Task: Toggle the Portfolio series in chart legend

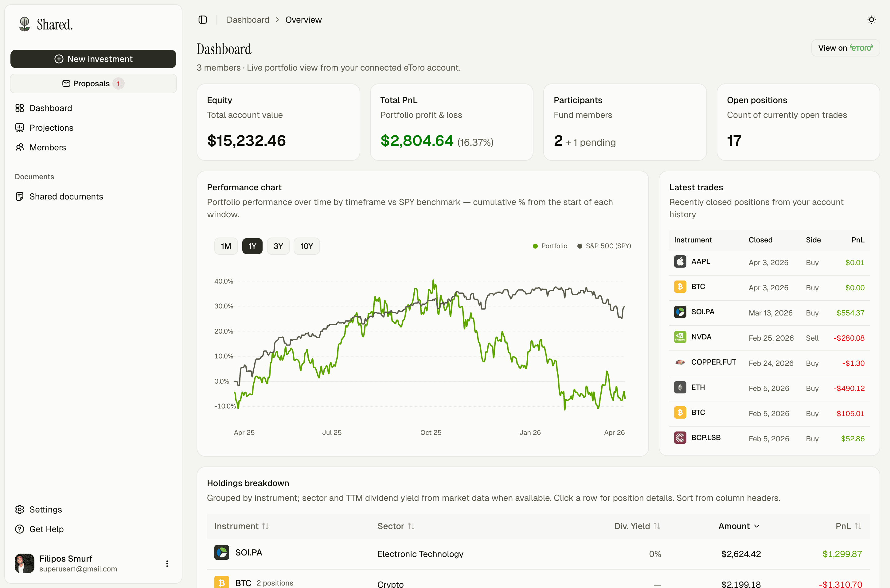Action: click(550, 246)
